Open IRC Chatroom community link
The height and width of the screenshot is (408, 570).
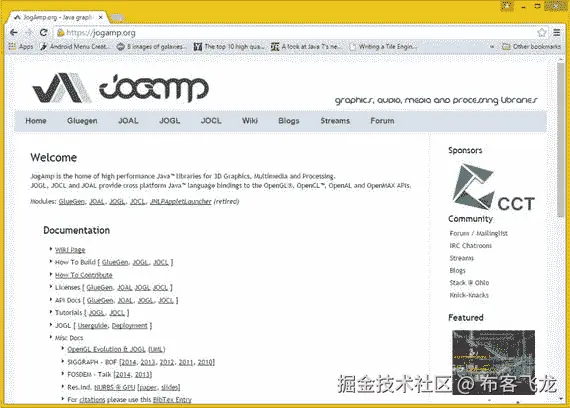[x=471, y=246]
